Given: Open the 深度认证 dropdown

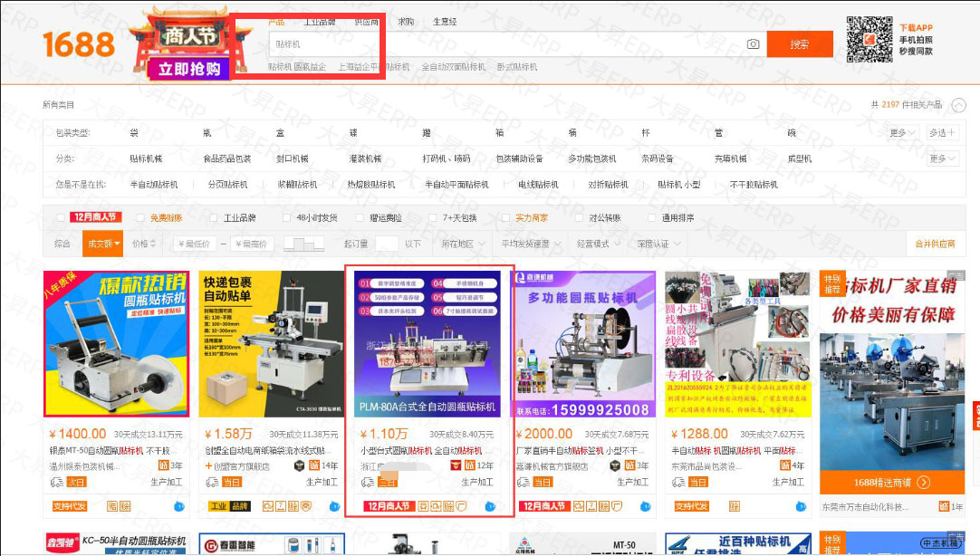Looking at the screenshot, I should (658, 244).
